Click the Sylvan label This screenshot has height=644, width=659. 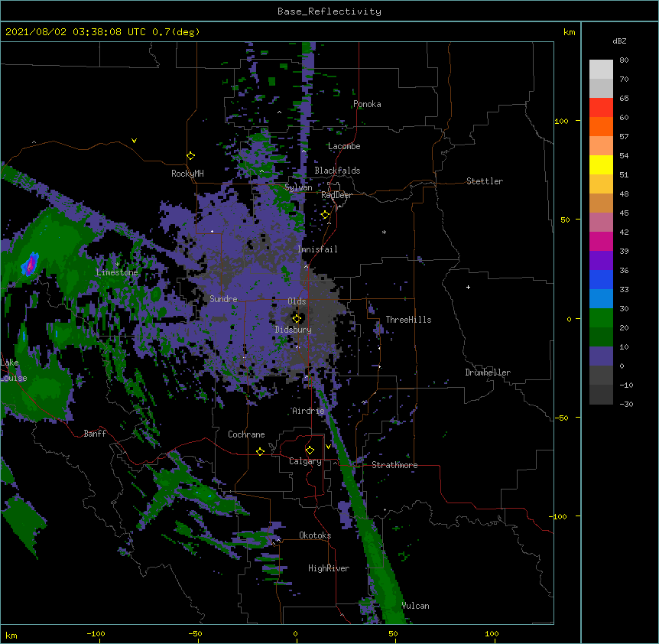[x=298, y=187]
